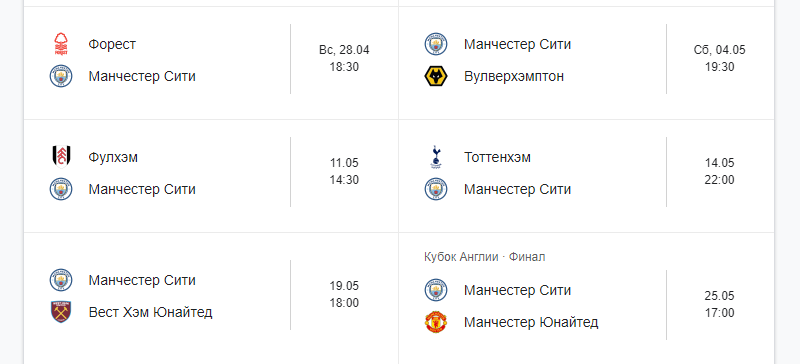Click the West Ham United crest
The width and height of the screenshot is (800, 364).
click(x=61, y=311)
